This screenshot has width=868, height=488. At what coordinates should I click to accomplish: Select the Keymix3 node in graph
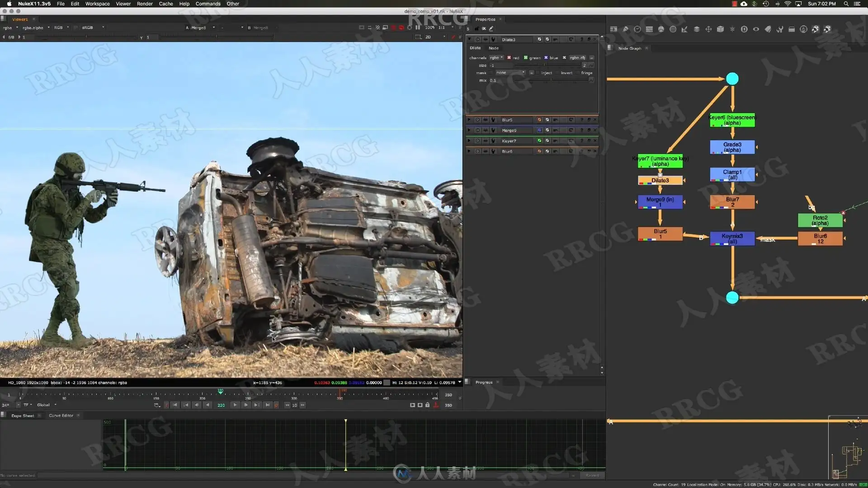coord(732,239)
